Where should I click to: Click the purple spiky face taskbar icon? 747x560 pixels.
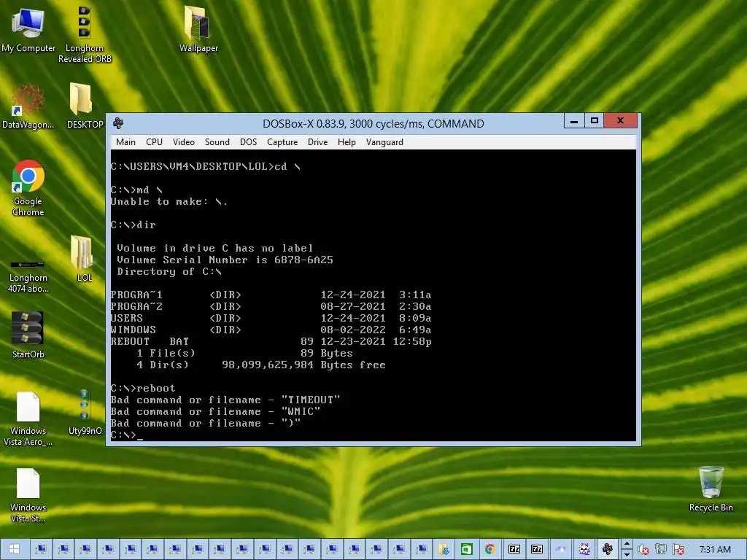(584, 549)
